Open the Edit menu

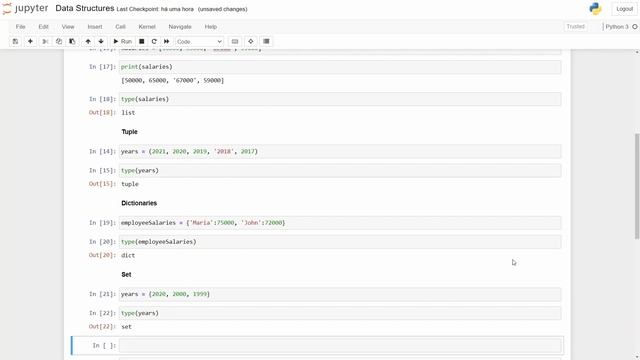click(43, 27)
